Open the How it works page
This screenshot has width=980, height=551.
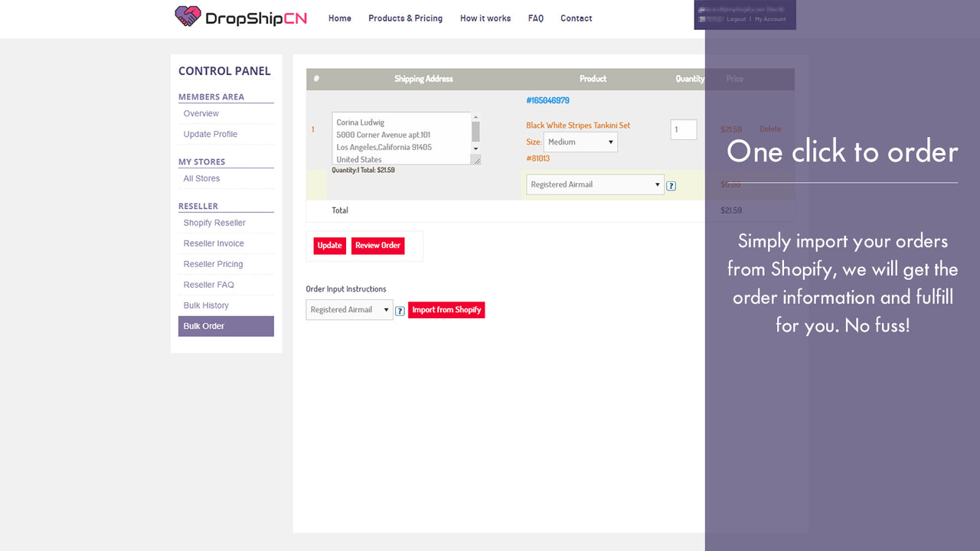coord(485,18)
